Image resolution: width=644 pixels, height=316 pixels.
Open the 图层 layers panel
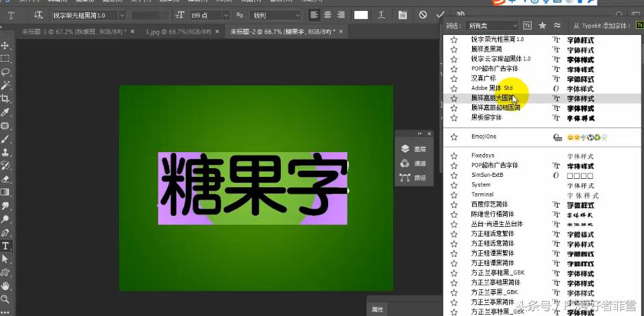[x=414, y=149]
